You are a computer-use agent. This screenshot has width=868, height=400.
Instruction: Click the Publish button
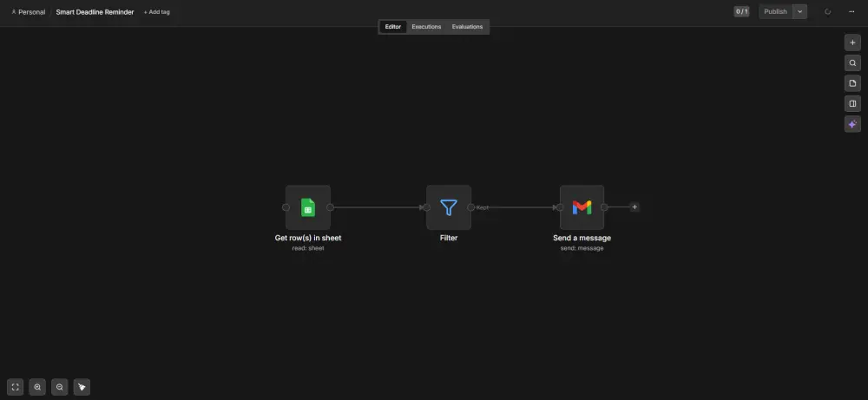pyautogui.click(x=775, y=11)
